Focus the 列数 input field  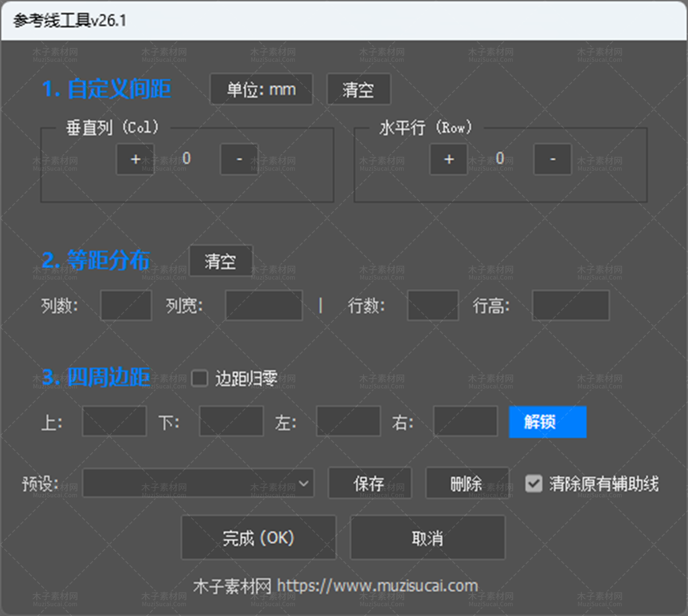pos(126,305)
